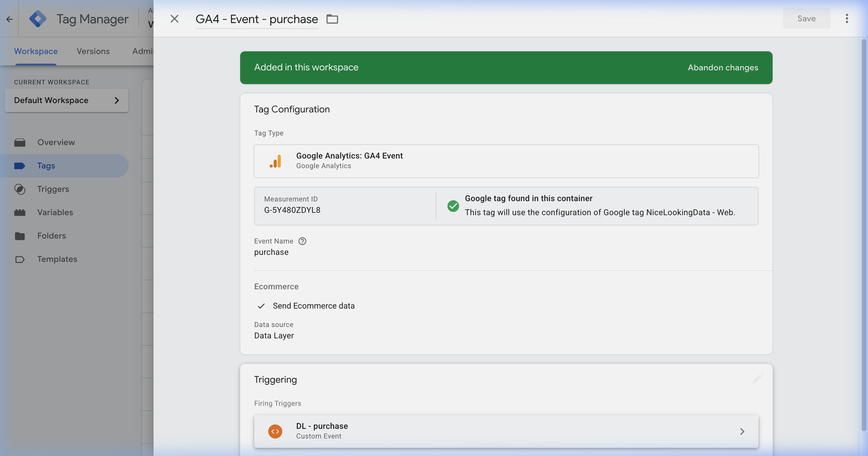Open the DL - purchase trigger details chevron

[742, 431]
